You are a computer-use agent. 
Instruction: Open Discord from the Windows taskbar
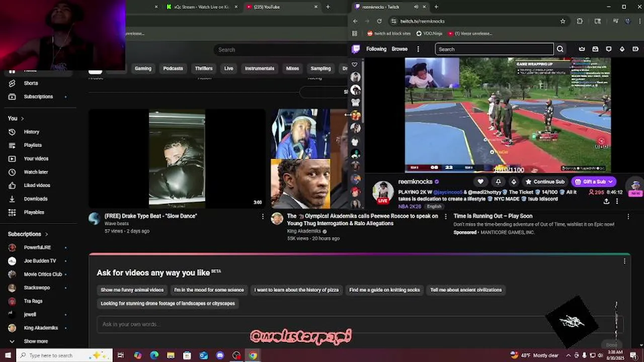pyautogui.click(x=220, y=355)
